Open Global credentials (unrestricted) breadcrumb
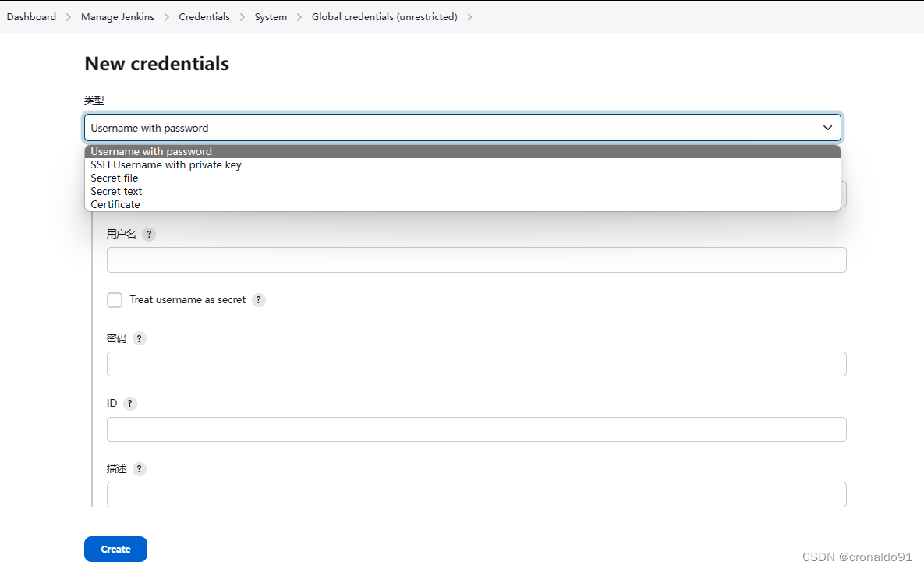Screen dimensions: 924x569 click(384, 17)
